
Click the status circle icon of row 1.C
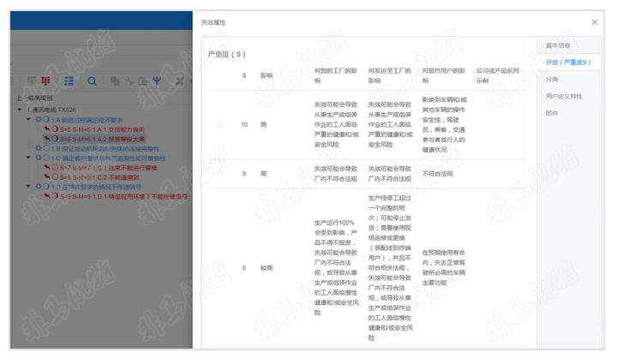point(46,158)
